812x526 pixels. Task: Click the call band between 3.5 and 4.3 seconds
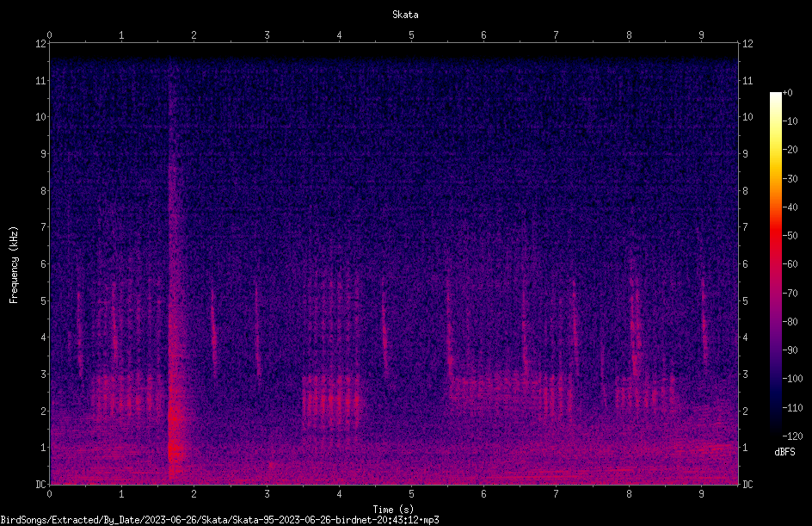point(331,402)
